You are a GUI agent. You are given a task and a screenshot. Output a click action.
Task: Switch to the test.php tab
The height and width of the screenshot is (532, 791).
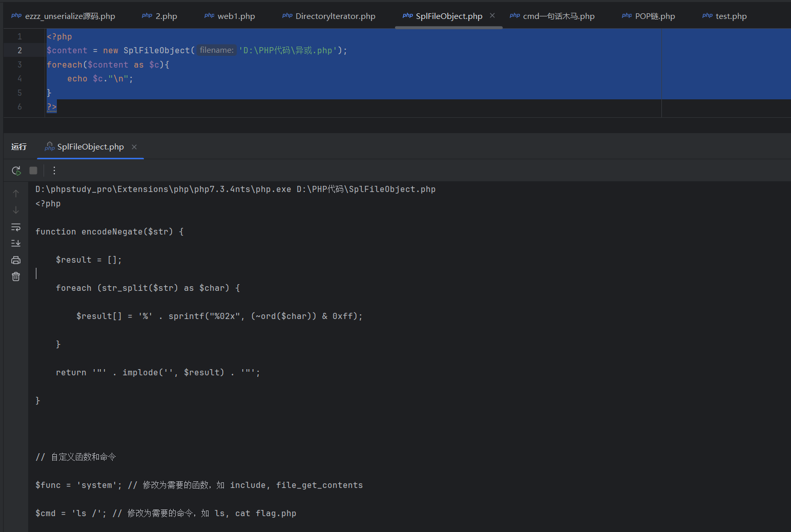click(724, 16)
